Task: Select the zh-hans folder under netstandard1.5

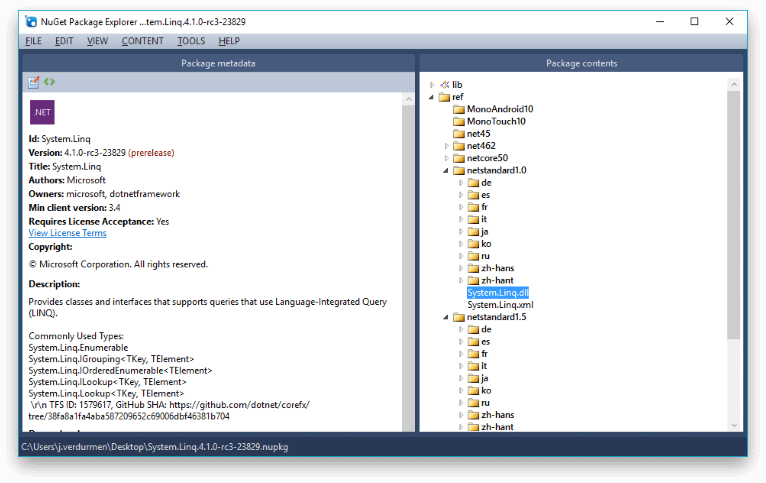Action: point(498,415)
